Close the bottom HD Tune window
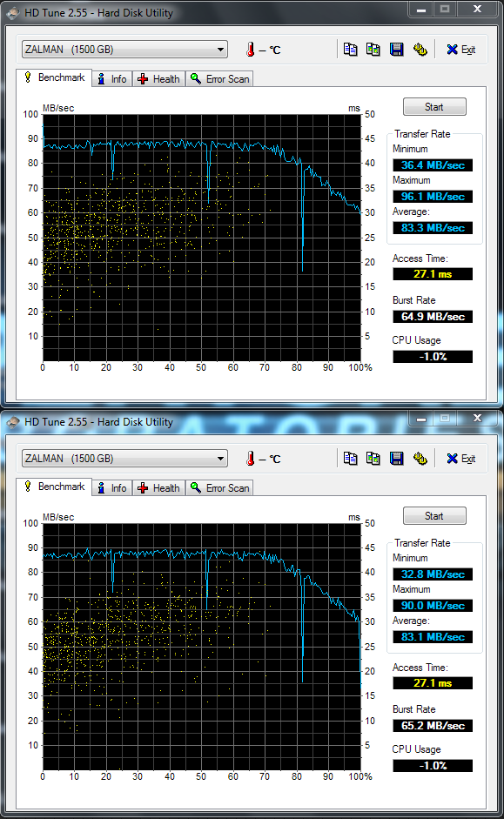The image size is (504, 819). [x=477, y=419]
